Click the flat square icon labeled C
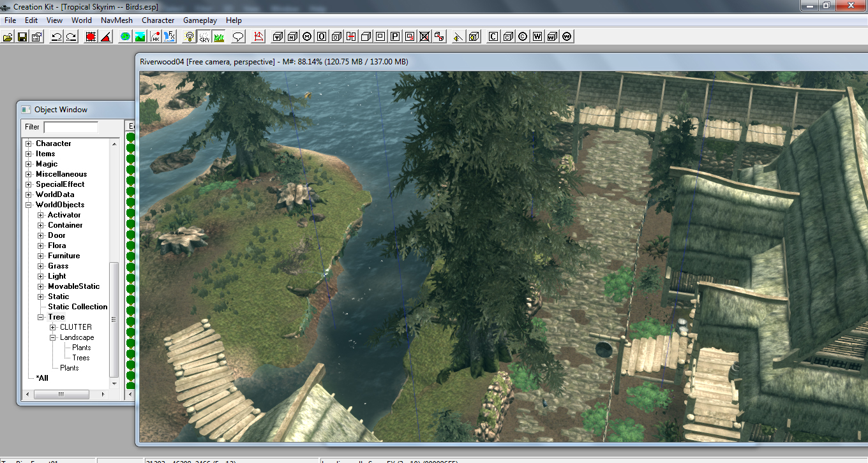 [493, 36]
